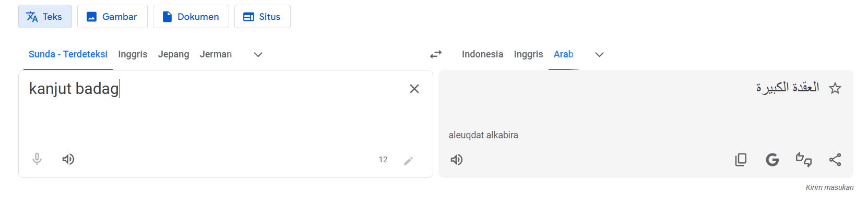
Task: Listen to the source text pronunciation
Action: [x=68, y=159]
